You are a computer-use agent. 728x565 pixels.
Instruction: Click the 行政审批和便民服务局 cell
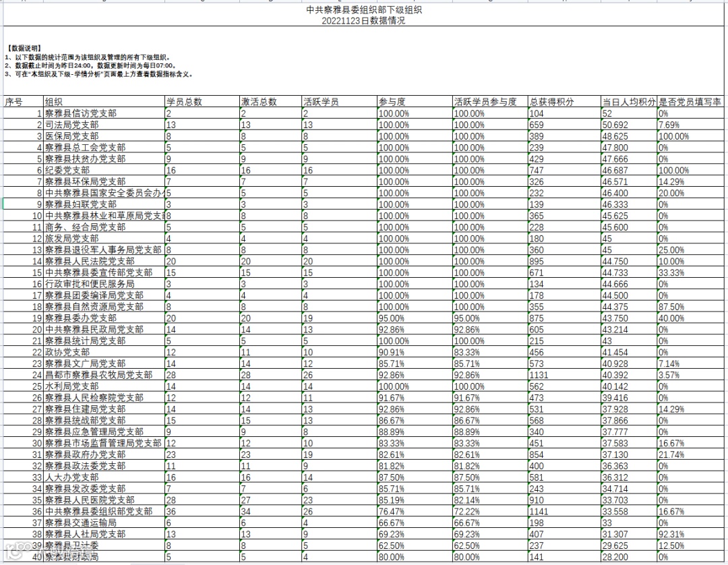pos(104,284)
